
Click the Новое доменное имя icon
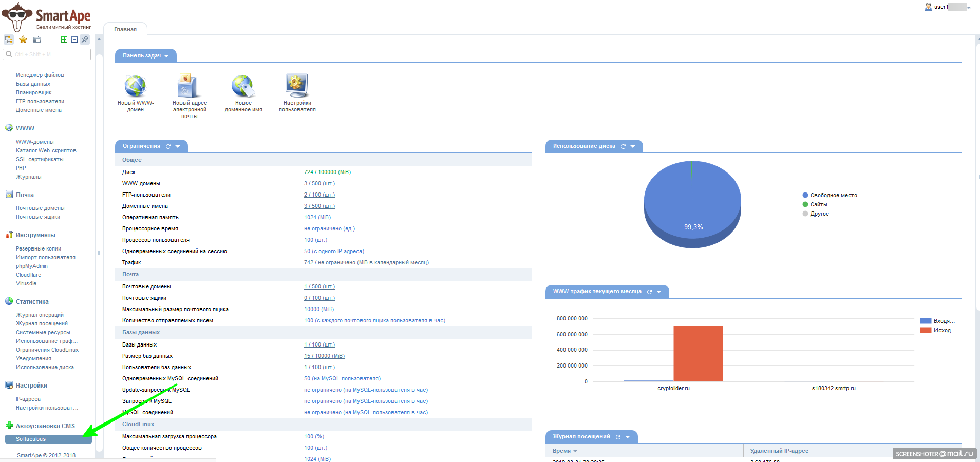point(243,86)
